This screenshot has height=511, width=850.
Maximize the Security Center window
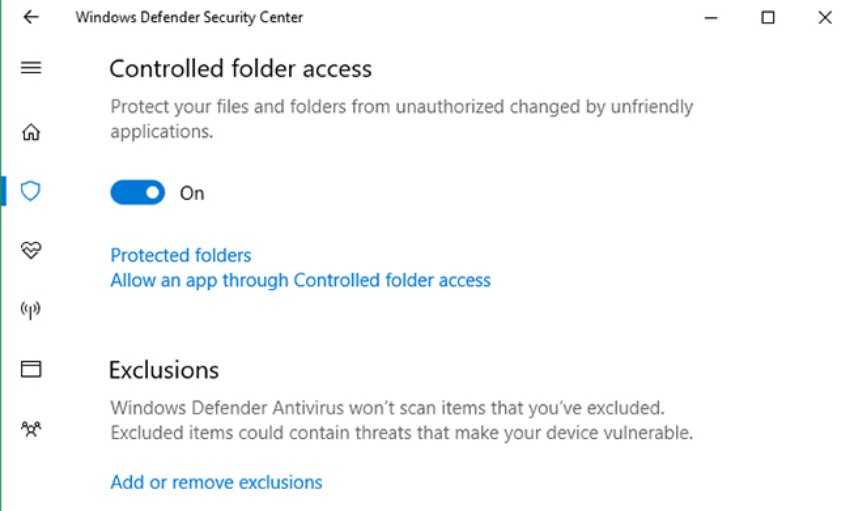coord(768,17)
